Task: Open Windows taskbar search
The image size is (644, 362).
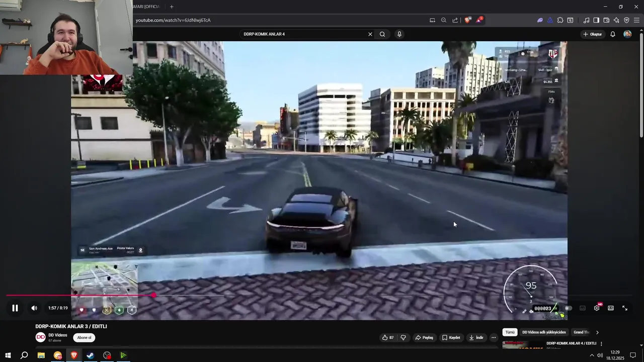Action: pos(24,355)
